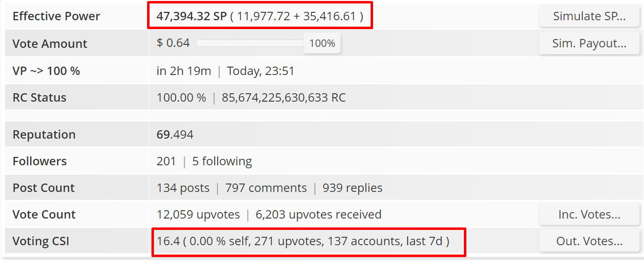Select the Today, 23:51 recharge time
The width and height of the screenshot is (644, 260).
pos(261,71)
